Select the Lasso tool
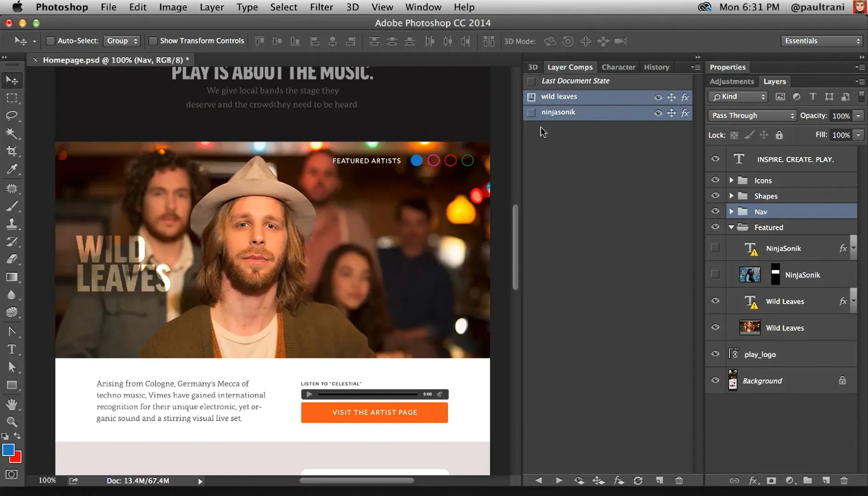 [12, 115]
